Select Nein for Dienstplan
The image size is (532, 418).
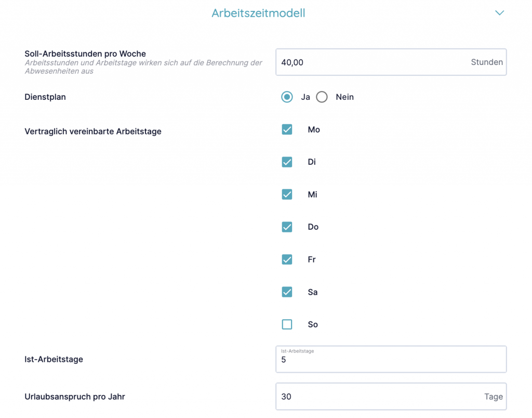tap(322, 97)
